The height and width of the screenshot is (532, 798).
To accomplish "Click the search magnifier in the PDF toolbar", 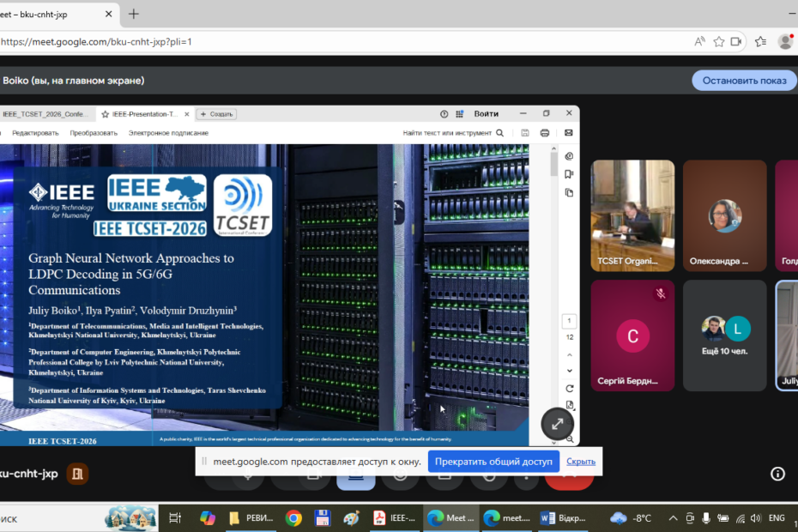I will pyautogui.click(x=499, y=133).
